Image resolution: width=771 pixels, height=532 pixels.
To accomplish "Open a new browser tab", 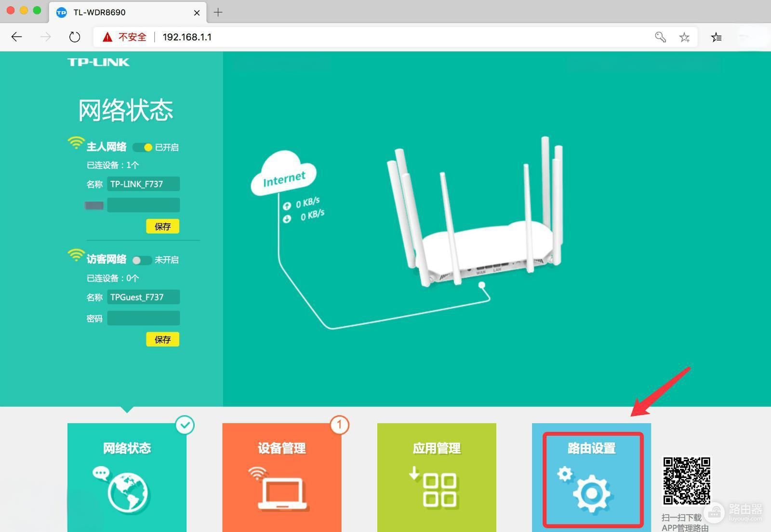I will coord(218,12).
